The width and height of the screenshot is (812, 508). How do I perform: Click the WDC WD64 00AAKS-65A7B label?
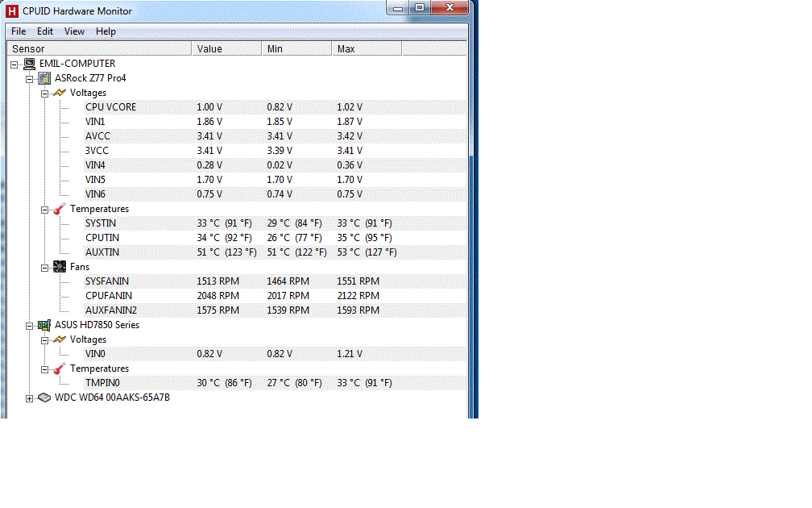[x=112, y=398]
